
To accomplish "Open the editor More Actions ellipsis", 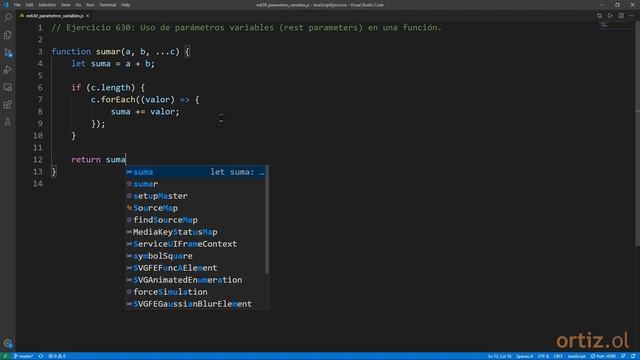I will pyautogui.click(x=631, y=16).
